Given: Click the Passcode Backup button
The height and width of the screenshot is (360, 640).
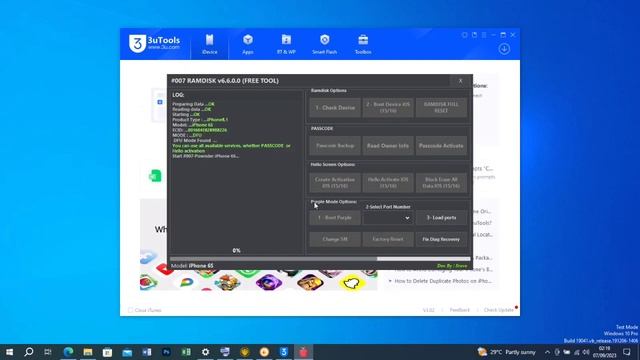Looking at the screenshot, I should (x=335, y=146).
